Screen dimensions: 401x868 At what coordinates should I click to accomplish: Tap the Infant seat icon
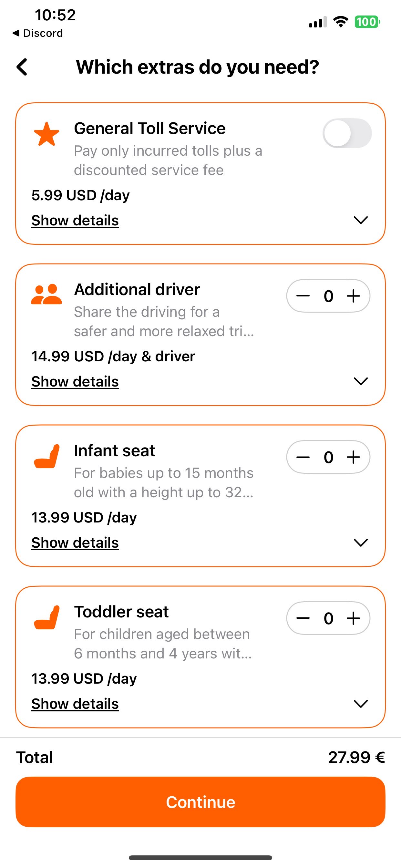click(47, 456)
